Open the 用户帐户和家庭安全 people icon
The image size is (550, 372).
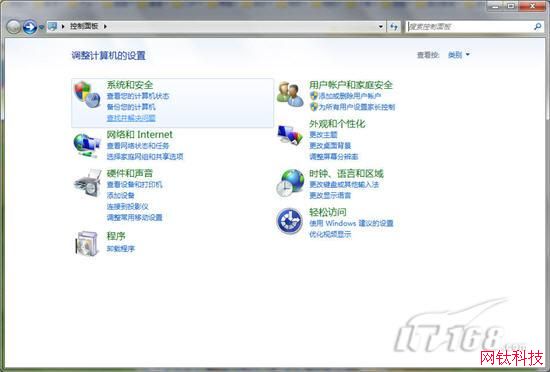290,94
